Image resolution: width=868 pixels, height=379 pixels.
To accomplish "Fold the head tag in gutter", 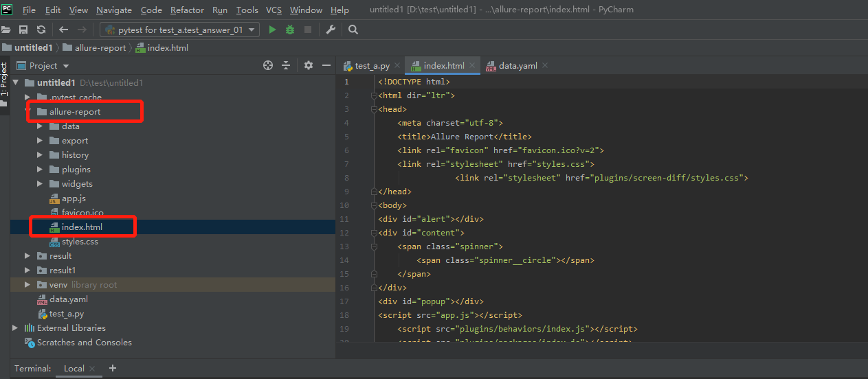I will click(375, 109).
